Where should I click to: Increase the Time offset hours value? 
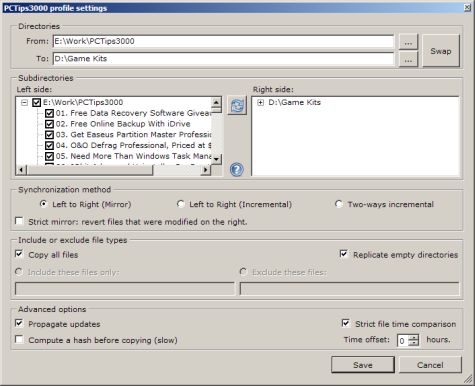pyautogui.click(x=414, y=337)
